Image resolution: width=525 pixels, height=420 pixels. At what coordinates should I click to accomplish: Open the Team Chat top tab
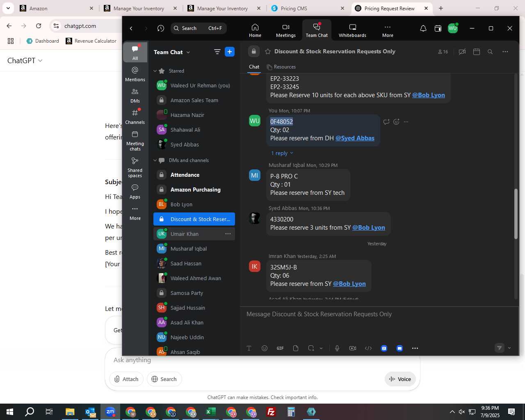tap(317, 30)
